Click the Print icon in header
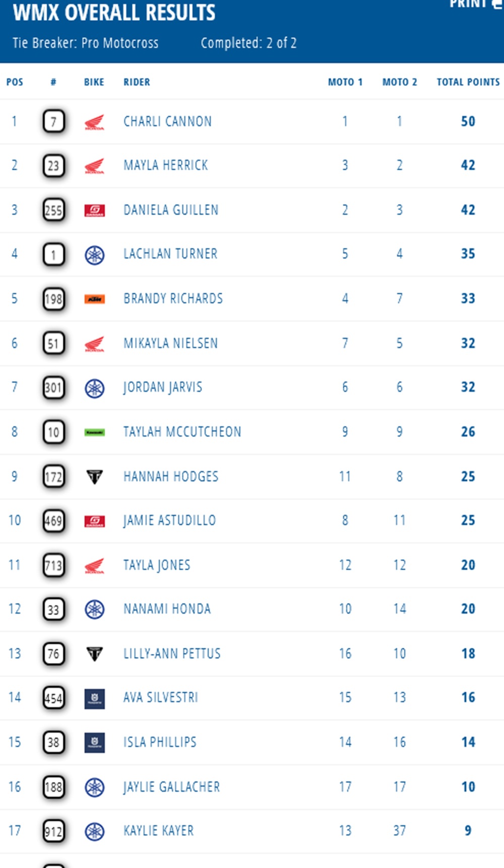The width and height of the screenshot is (504, 868). coord(497,4)
